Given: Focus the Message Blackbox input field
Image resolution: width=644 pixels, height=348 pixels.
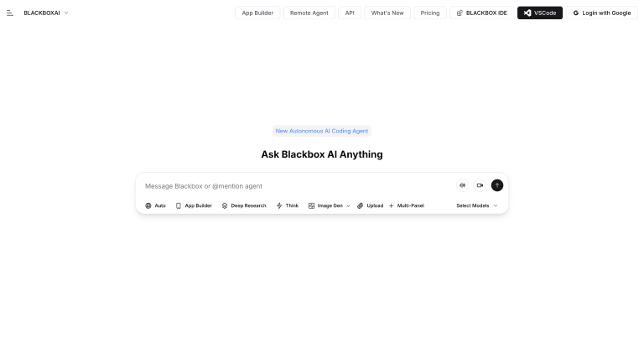Looking at the screenshot, I should point(298,186).
